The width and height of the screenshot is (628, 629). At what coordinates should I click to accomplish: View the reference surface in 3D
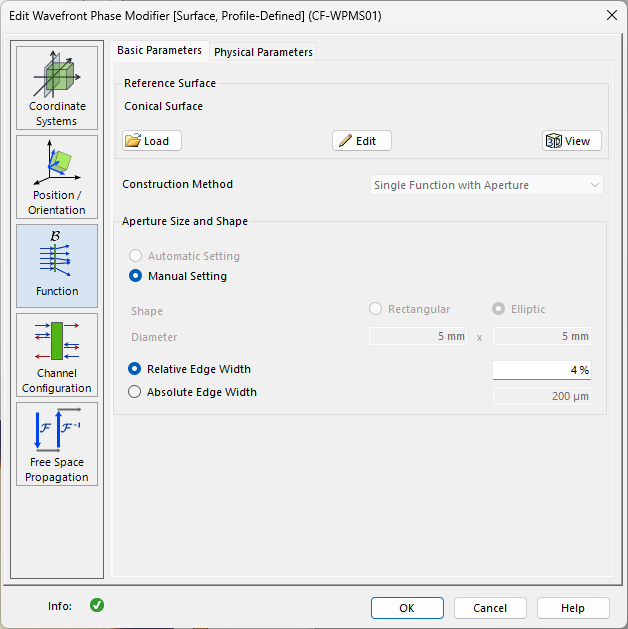pos(572,141)
